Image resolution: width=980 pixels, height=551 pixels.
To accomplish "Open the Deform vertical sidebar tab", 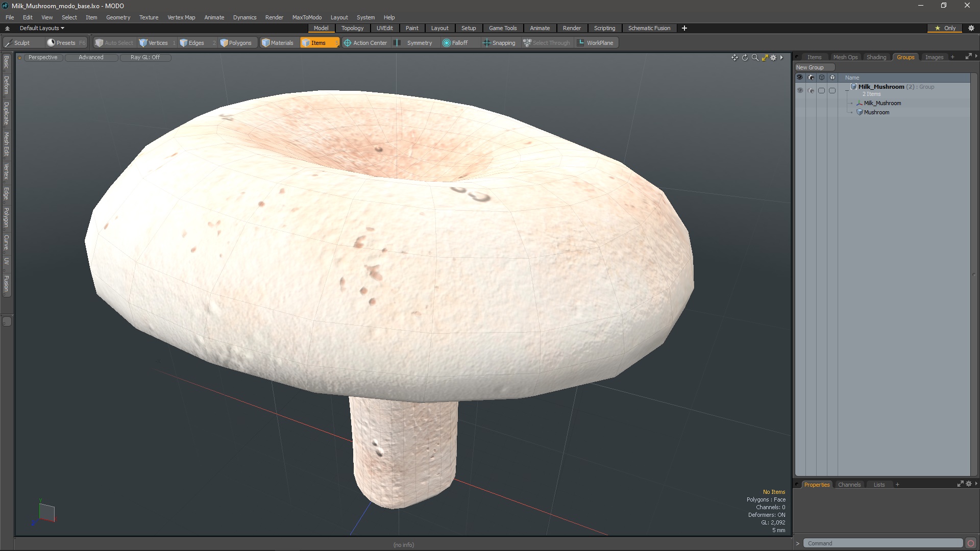I will click(7, 86).
